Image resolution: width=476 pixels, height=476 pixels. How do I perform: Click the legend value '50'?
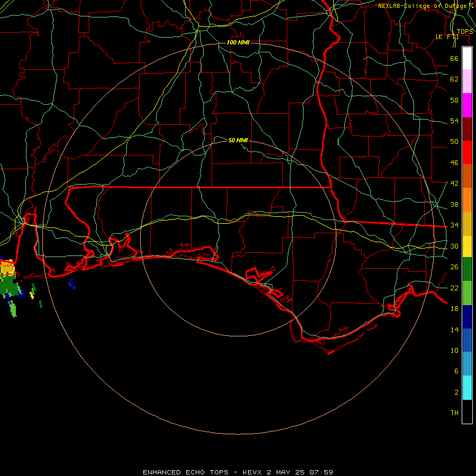pyautogui.click(x=454, y=141)
